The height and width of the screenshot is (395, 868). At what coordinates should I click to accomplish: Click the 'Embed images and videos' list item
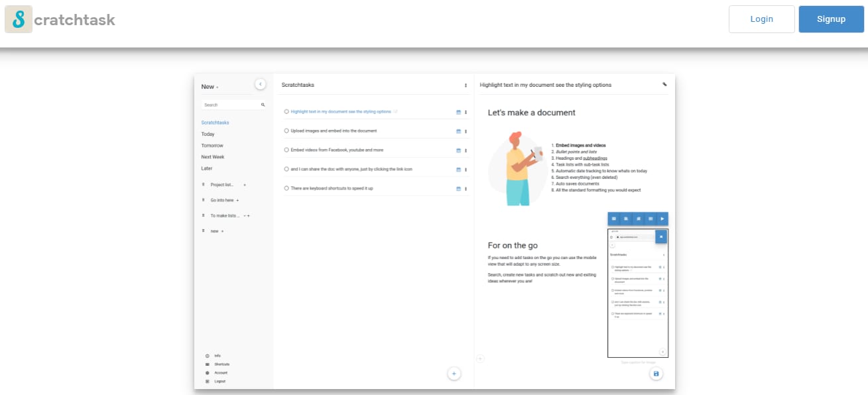[x=581, y=145]
